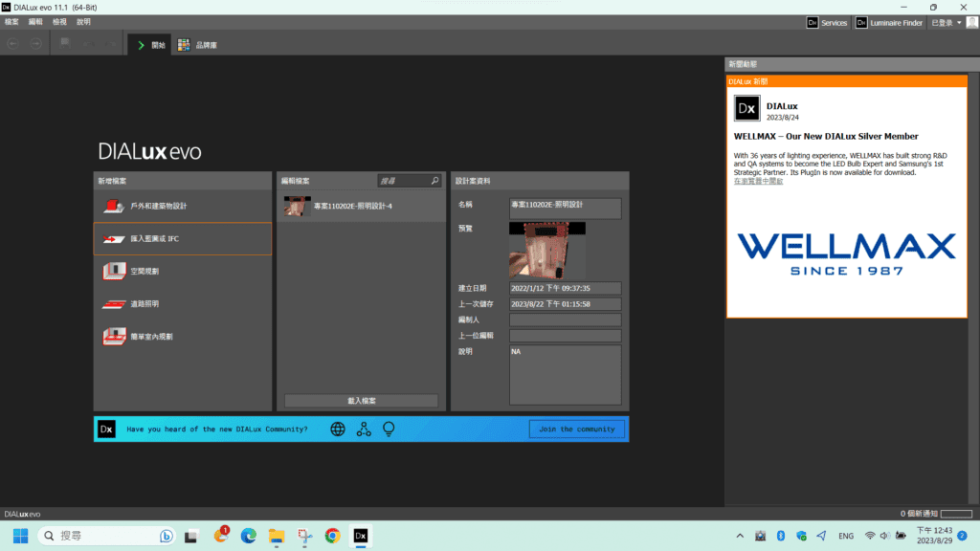
Task: Expand the logged-in account dropdown arrow
Action: pyautogui.click(x=959, y=23)
